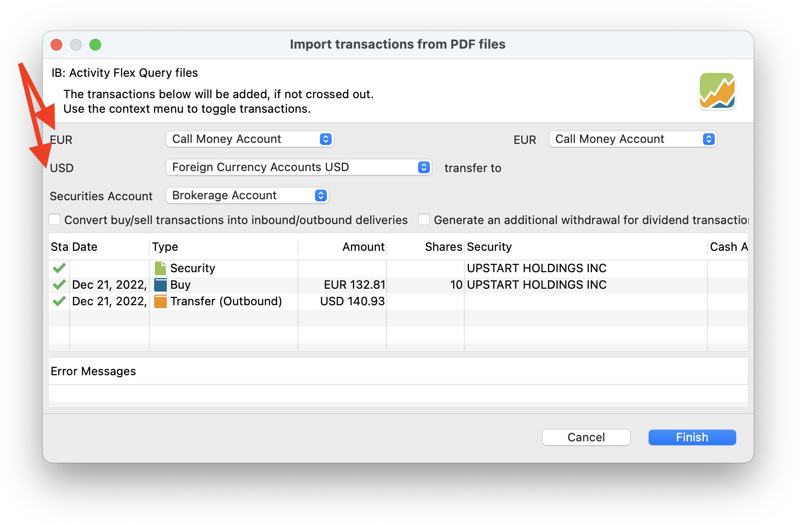Click the green checkmark in the Transfer row
Viewport: 812px width, 522px height.
coord(59,301)
